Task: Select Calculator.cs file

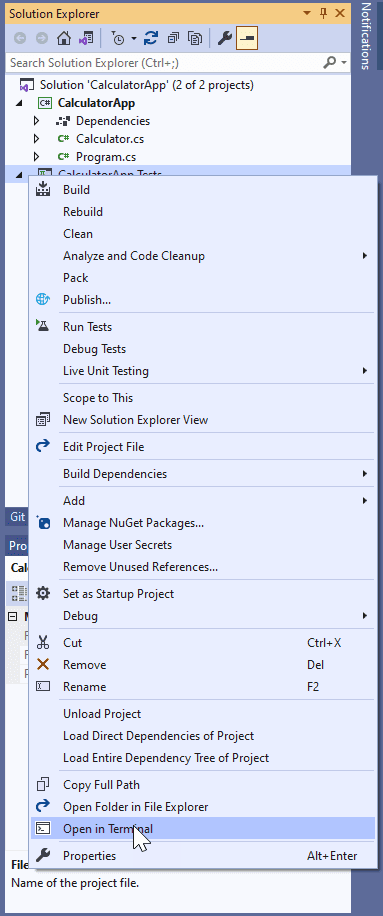Action: pyautogui.click(x=110, y=139)
